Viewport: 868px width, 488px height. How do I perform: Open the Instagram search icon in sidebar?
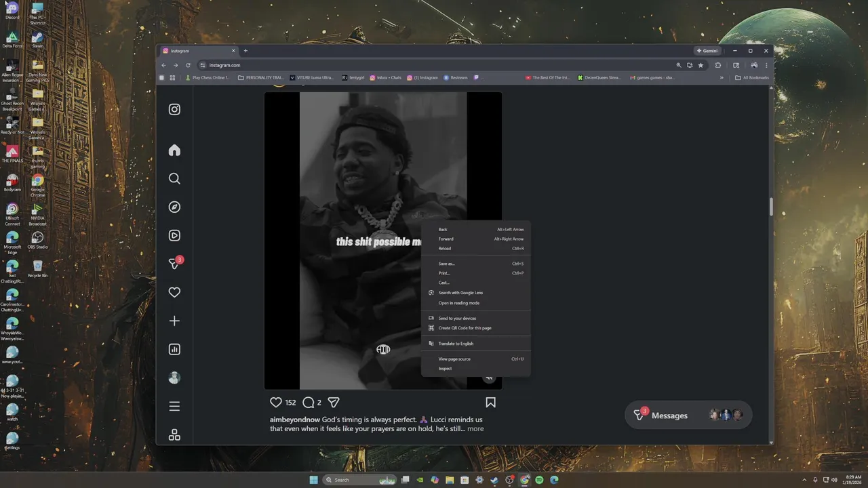coord(174,178)
